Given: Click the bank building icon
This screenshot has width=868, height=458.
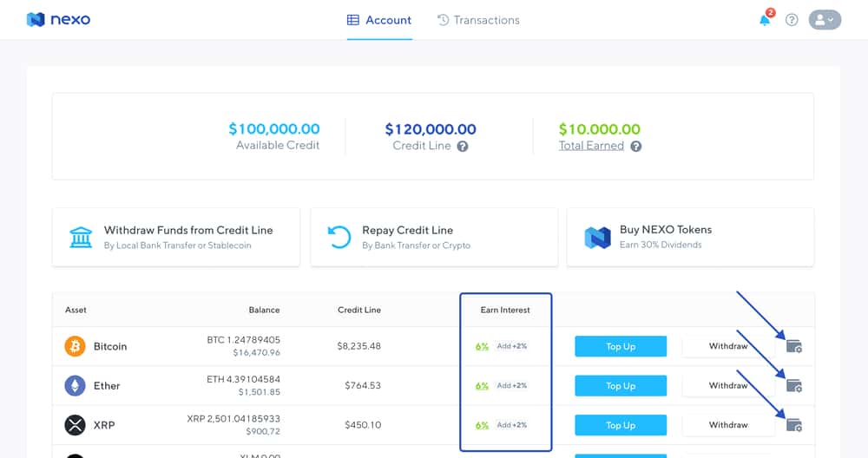Looking at the screenshot, I should coord(81,238).
